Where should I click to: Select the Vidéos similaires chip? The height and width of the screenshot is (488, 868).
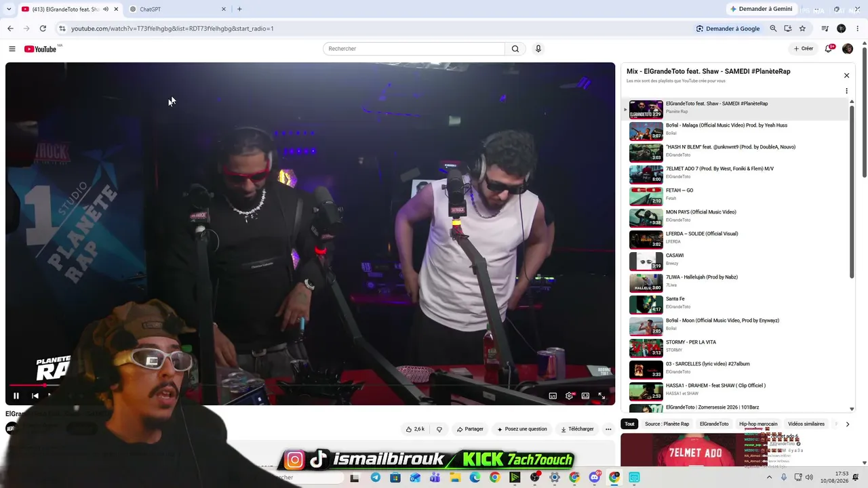point(807,424)
